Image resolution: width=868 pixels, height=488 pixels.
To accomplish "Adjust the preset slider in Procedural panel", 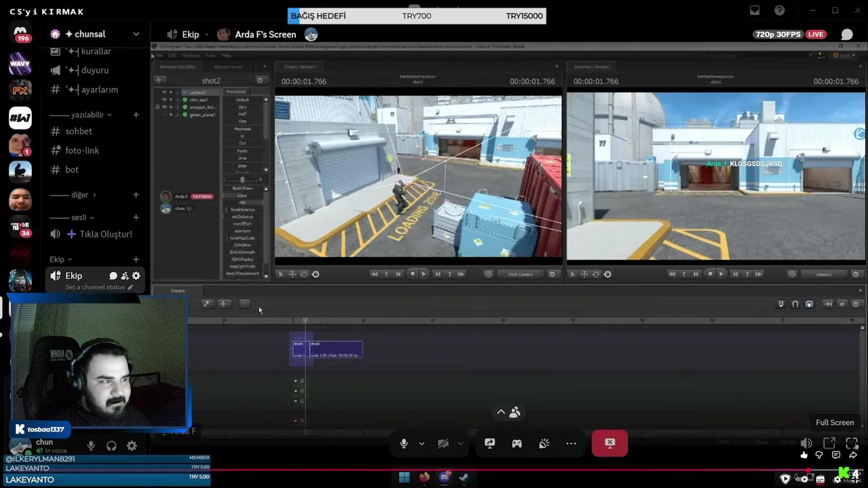I will click(x=243, y=179).
